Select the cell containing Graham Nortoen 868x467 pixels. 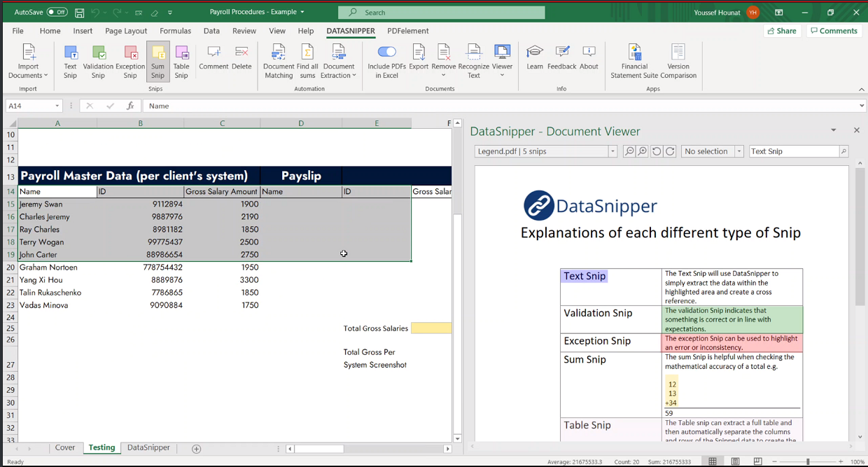pyautogui.click(x=57, y=267)
